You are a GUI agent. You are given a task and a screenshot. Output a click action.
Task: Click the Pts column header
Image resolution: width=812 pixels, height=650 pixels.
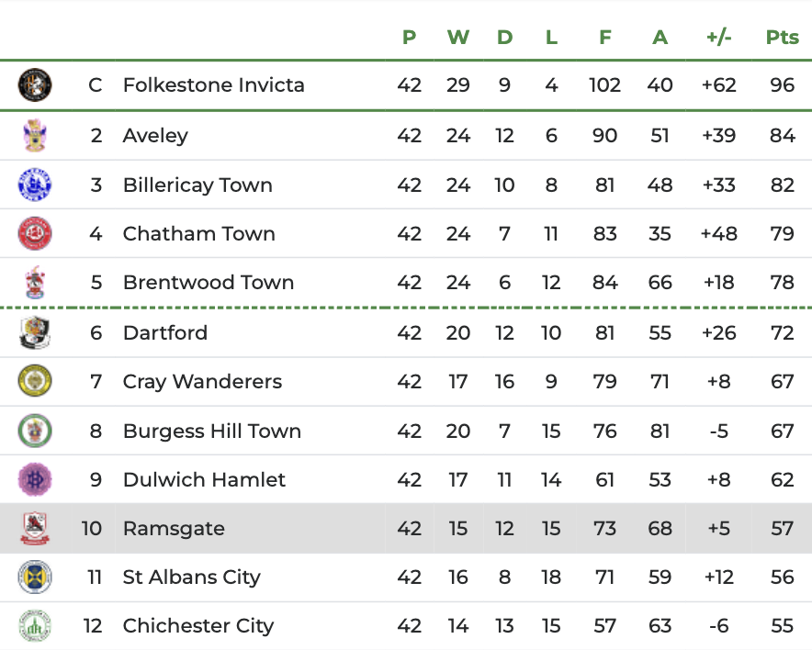782,38
